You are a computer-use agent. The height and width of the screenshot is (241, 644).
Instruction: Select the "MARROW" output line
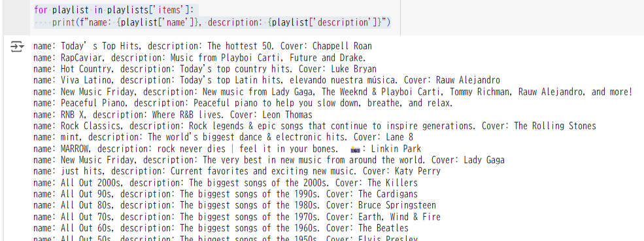pos(227,149)
